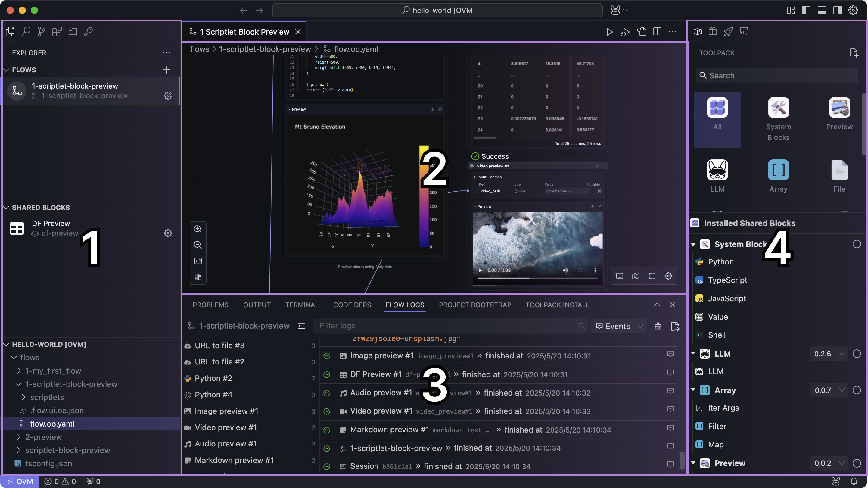
Task: Select Python under System Blocks
Action: click(720, 262)
